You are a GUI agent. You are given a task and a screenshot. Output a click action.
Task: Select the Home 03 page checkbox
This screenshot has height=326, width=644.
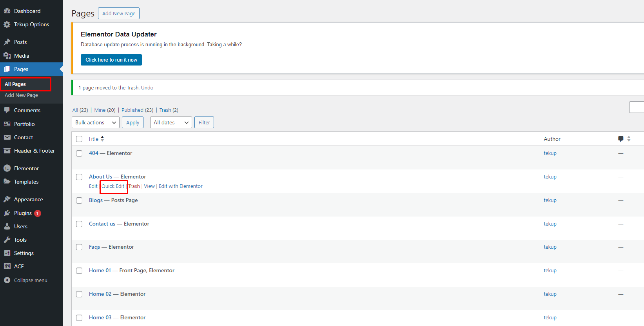point(79,318)
